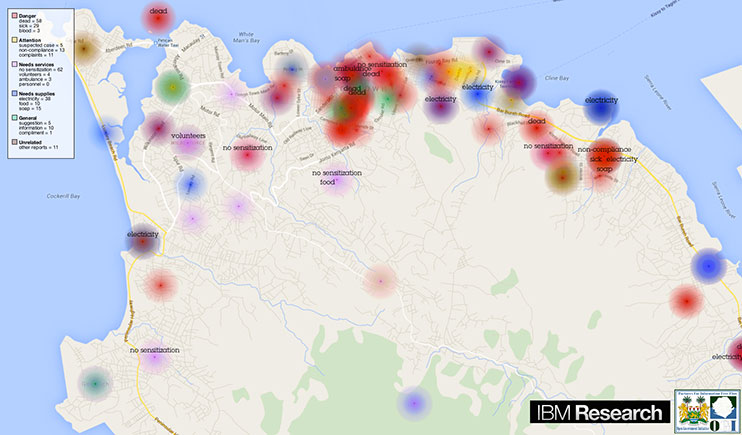Click the teal marker at bottom left
Viewport: 742px width, 435px height.
pos(94,383)
